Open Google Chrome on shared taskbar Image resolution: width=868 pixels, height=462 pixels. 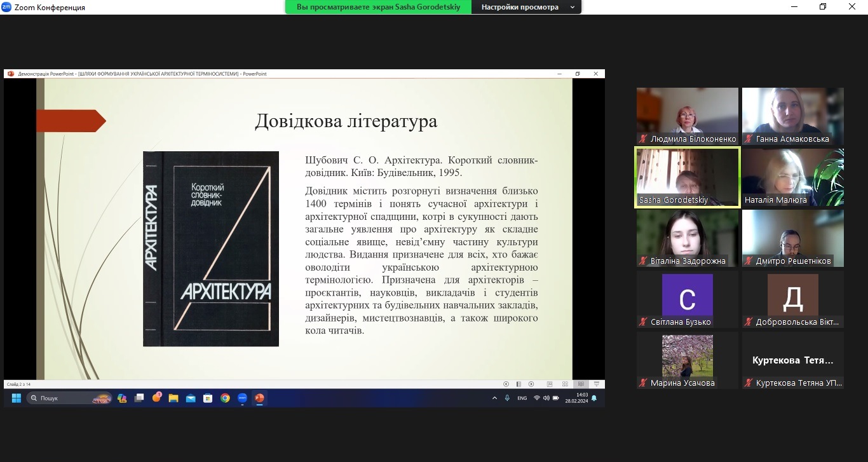click(x=225, y=398)
